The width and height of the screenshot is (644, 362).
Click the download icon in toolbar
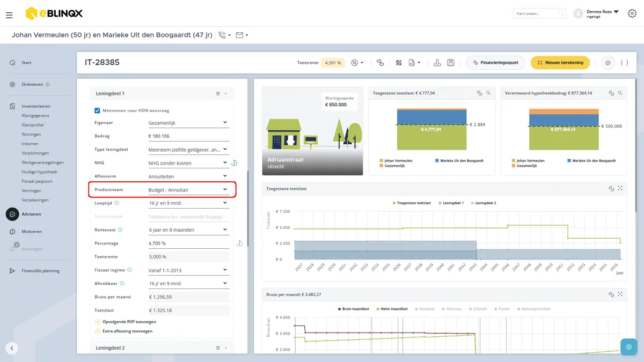pyautogui.click(x=437, y=63)
